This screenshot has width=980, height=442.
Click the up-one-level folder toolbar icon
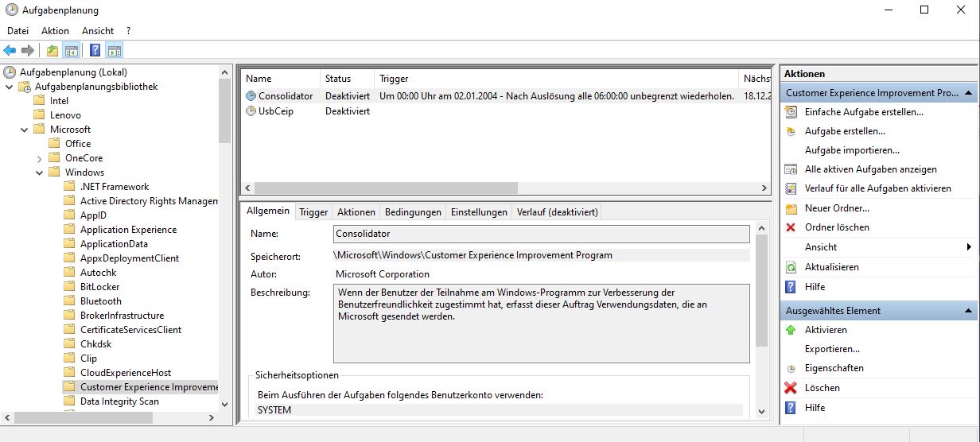pos(52,51)
